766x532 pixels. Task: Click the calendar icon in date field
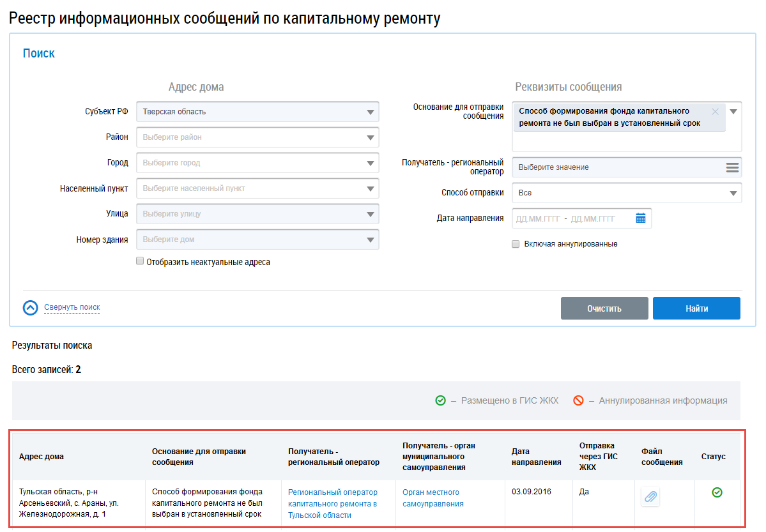pyautogui.click(x=641, y=218)
